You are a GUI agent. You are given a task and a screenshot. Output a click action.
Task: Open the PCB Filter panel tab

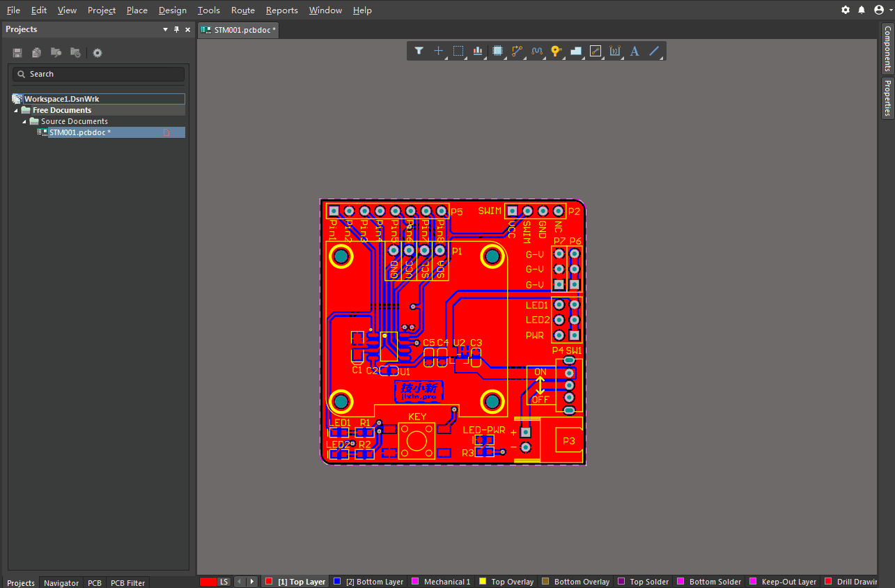127,583
